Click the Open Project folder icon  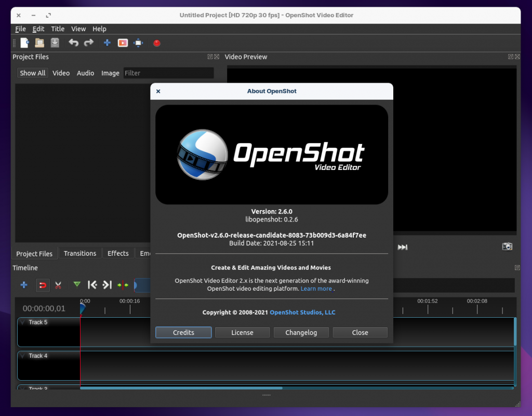click(39, 43)
